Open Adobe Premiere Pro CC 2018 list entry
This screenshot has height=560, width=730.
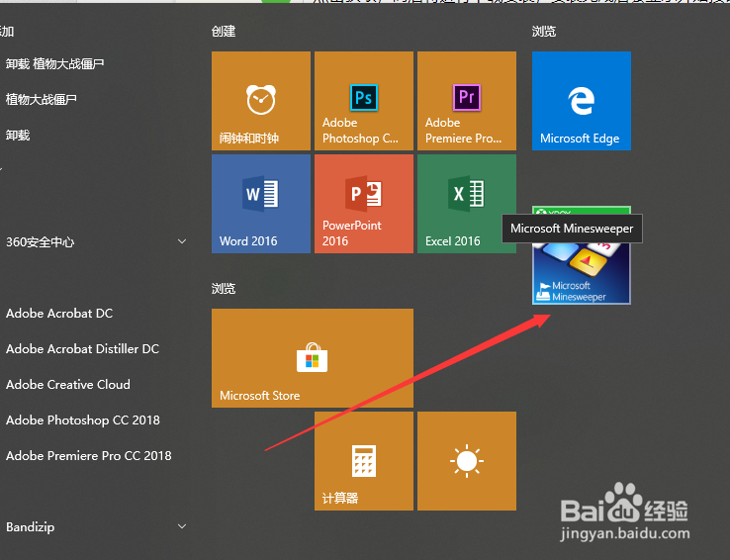88,456
